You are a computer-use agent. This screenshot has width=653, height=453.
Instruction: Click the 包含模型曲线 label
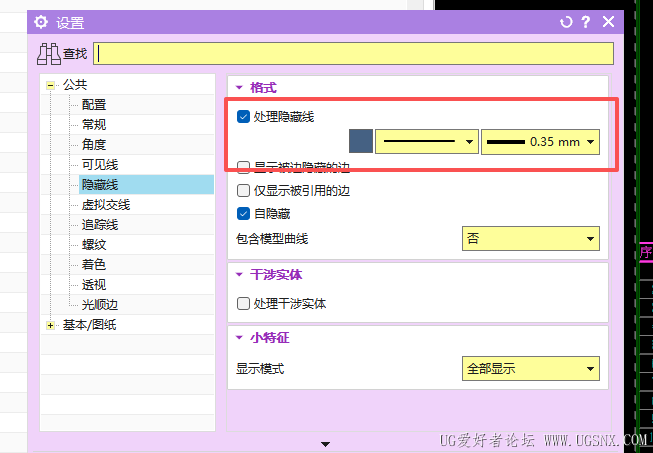tap(272, 239)
